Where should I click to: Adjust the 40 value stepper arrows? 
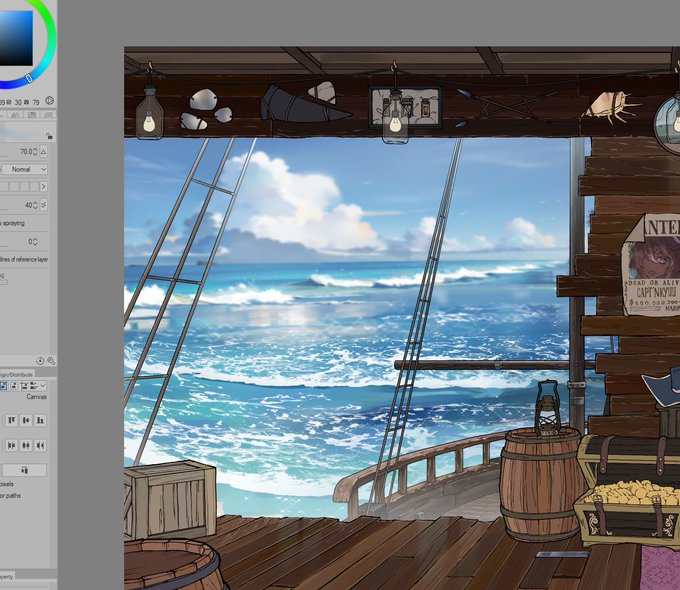(36, 205)
